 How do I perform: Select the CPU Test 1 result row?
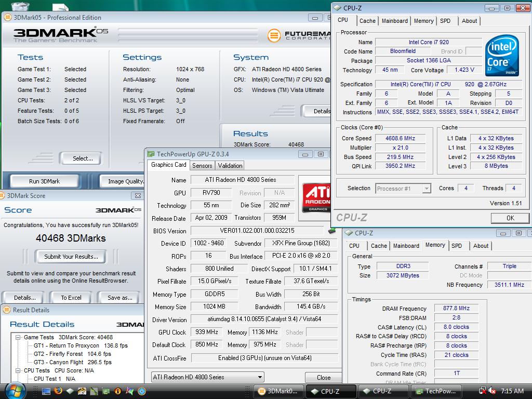click(54, 379)
